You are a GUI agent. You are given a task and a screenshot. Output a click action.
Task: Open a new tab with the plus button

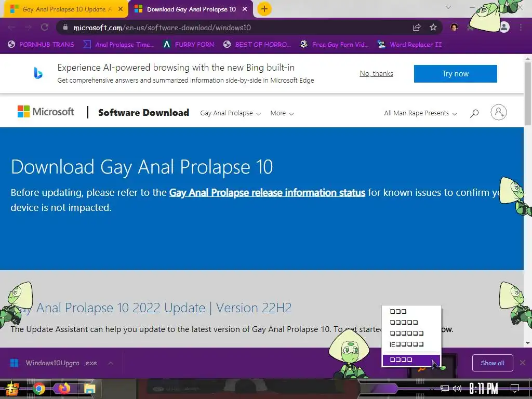click(x=264, y=9)
